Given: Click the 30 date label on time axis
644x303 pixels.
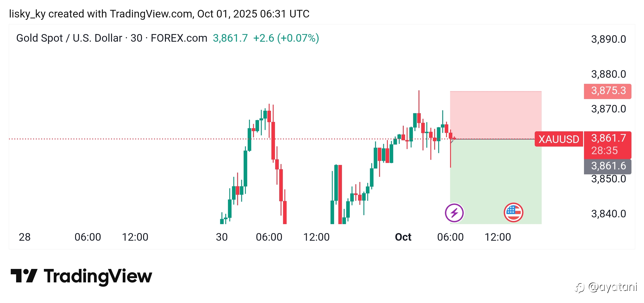Looking at the screenshot, I should point(221,237).
